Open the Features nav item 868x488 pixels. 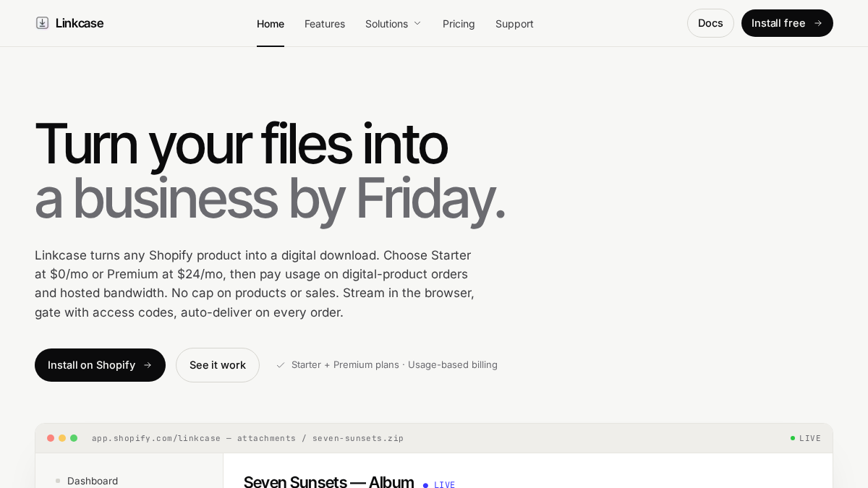tap(325, 24)
